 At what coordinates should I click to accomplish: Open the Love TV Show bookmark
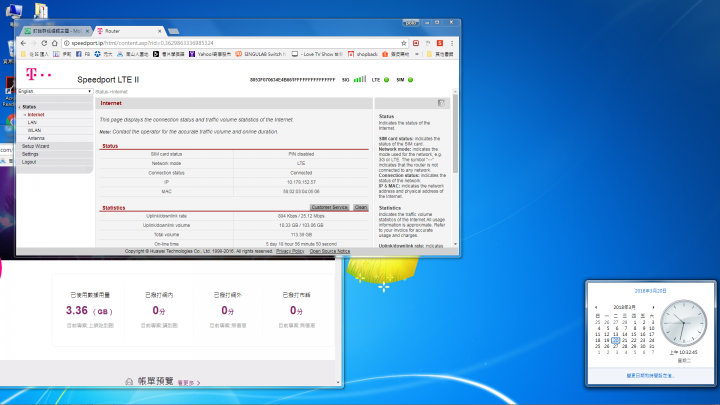(x=317, y=54)
